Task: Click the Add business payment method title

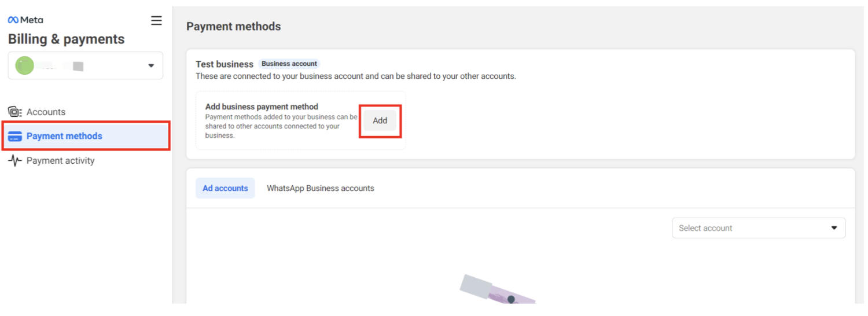Action: tap(262, 106)
